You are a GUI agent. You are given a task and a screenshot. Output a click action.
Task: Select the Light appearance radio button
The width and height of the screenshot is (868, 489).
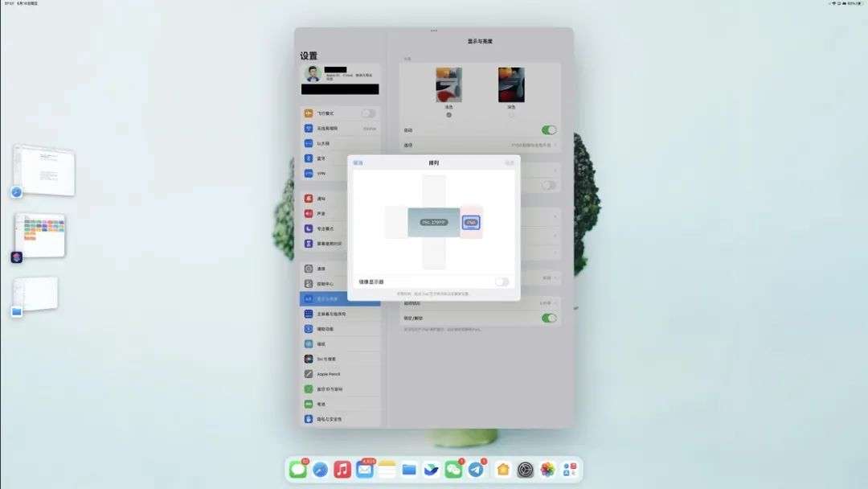[448, 115]
